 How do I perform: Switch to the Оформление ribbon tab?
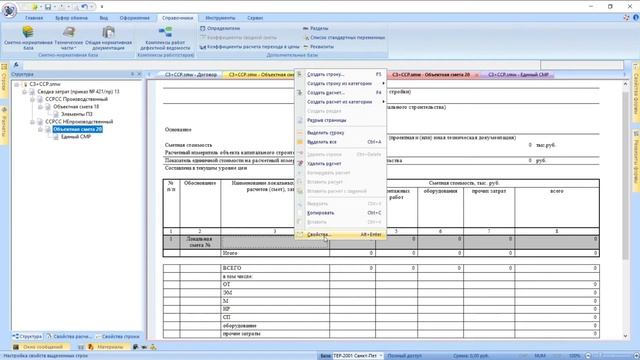coord(135,18)
